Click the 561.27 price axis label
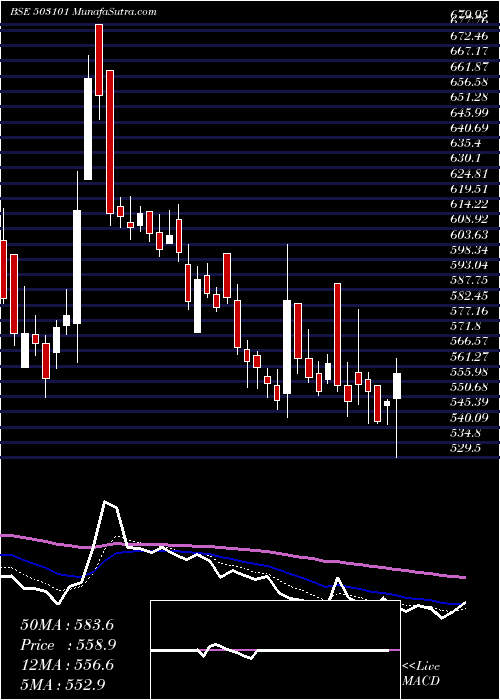Screen dimensions: 500x700 click(469, 357)
